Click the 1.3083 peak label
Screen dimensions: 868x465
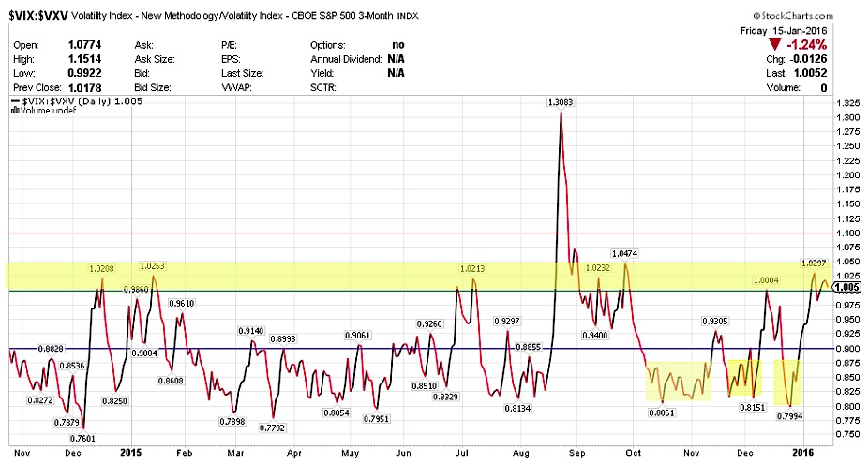coord(561,102)
